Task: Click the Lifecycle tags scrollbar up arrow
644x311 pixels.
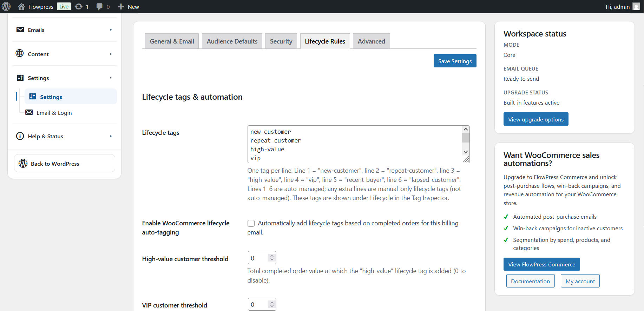Action: [x=466, y=129]
